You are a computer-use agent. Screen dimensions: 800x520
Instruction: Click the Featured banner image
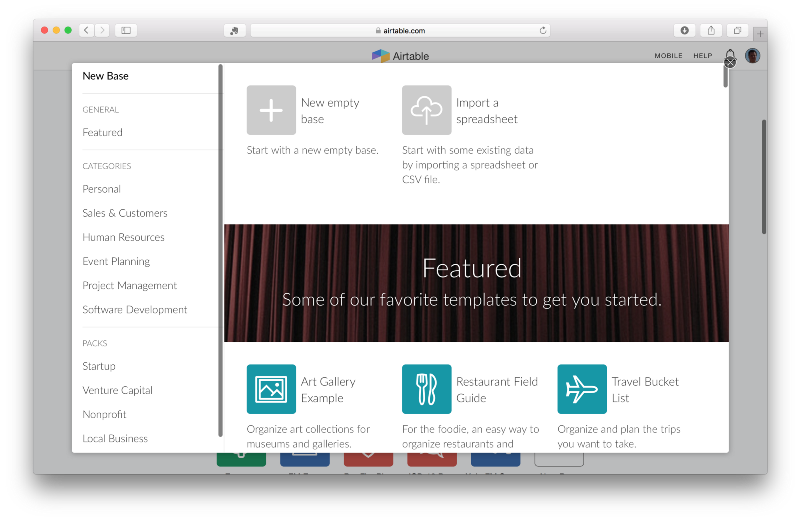(x=476, y=283)
